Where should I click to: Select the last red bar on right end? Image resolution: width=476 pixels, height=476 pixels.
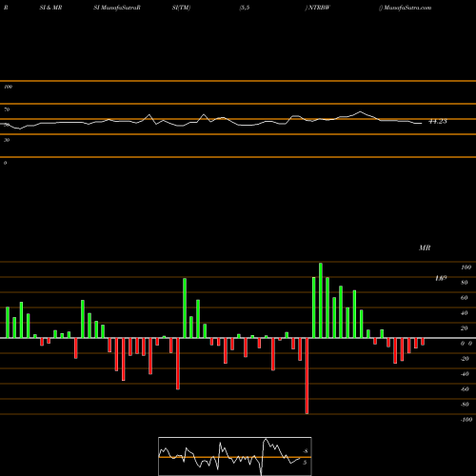423,342
